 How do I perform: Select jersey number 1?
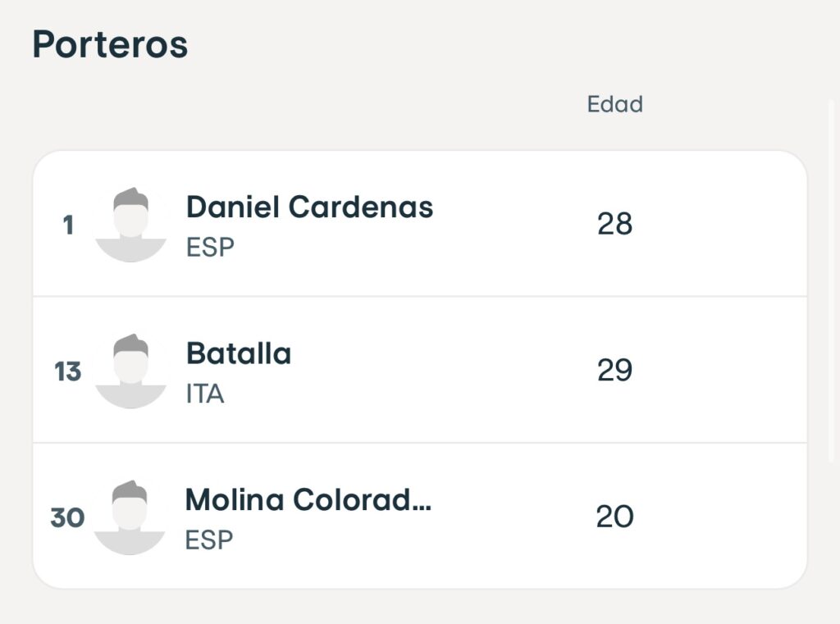tap(68, 225)
